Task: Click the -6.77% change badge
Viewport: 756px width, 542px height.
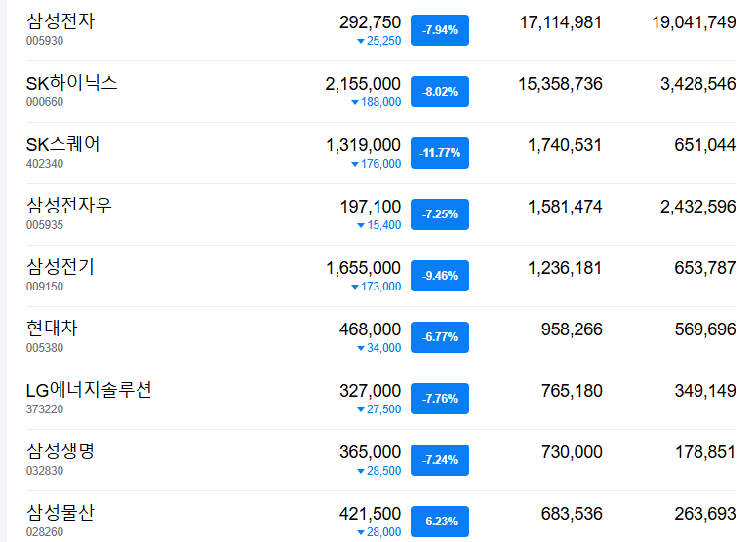Action: pyautogui.click(x=440, y=337)
